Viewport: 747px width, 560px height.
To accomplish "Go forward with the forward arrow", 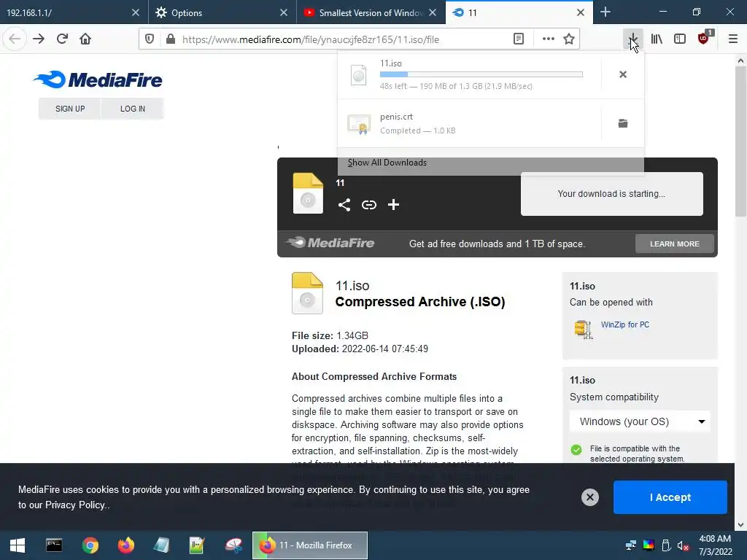I will click(x=39, y=39).
